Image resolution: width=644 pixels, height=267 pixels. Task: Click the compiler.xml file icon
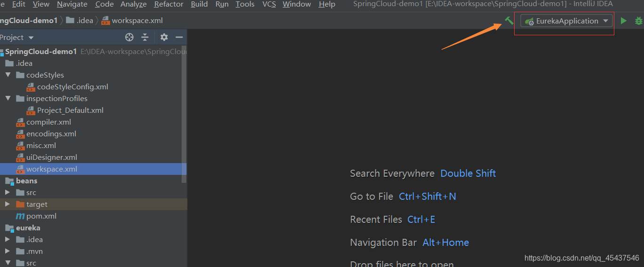click(20, 122)
